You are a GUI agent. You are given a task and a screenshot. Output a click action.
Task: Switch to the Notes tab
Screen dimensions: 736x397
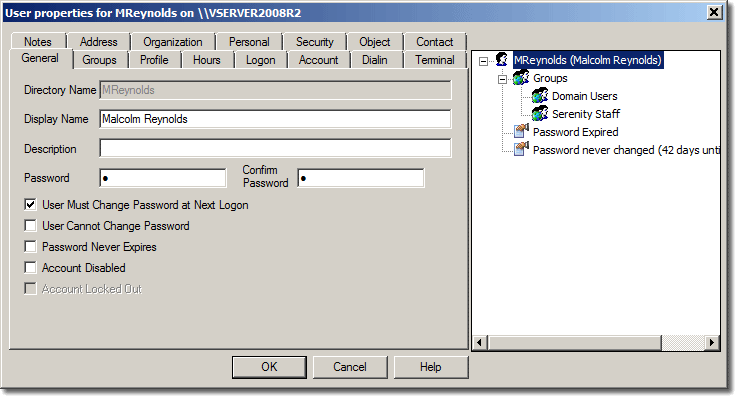38,42
